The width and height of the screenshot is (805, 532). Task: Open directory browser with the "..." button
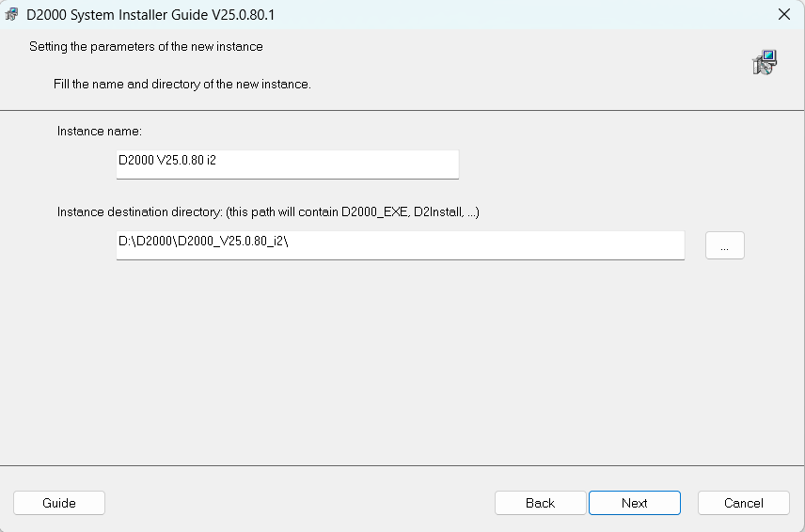click(724, 245)
